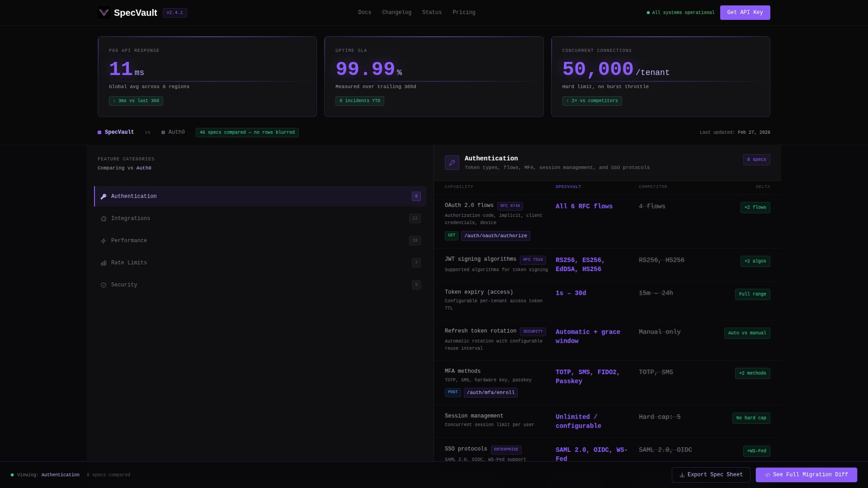Click the POST method badge
The width and height of the screenshot is (868, 488).
pyautogui.click(x=453, y=392)
